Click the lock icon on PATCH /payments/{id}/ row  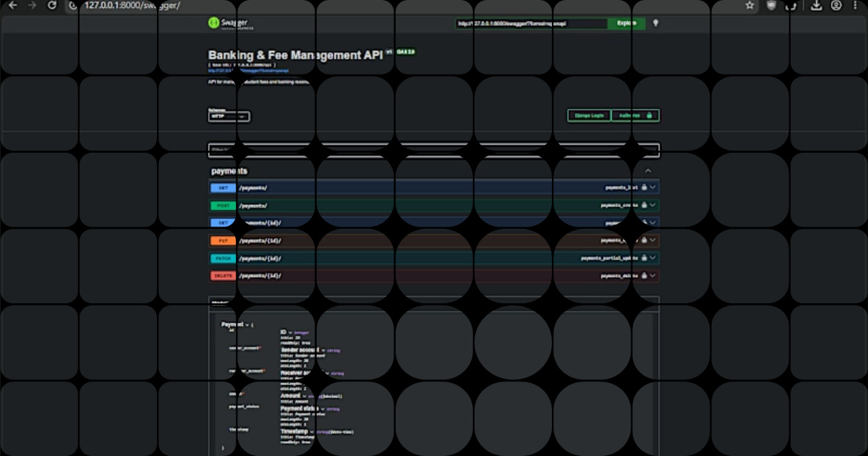coord(644,258)
